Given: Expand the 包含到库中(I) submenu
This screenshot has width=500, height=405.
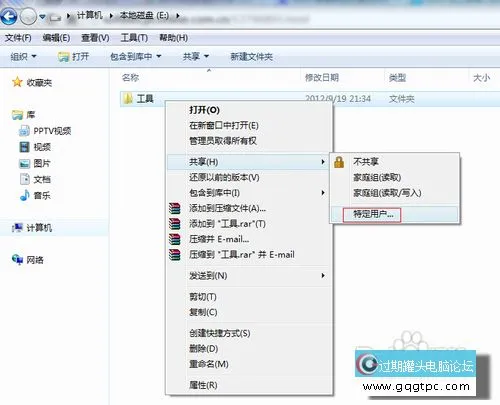Looking at the screenshot, I should [248, 193].
